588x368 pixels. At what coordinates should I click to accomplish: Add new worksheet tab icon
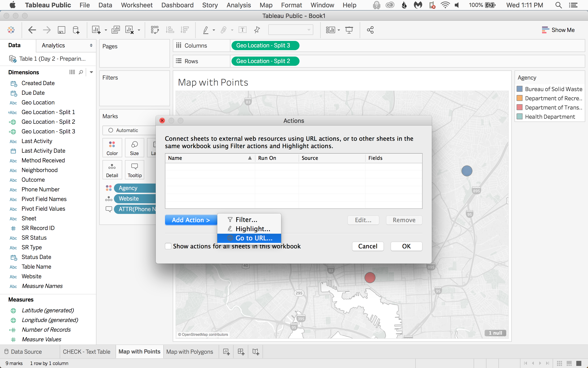(226, 352)
